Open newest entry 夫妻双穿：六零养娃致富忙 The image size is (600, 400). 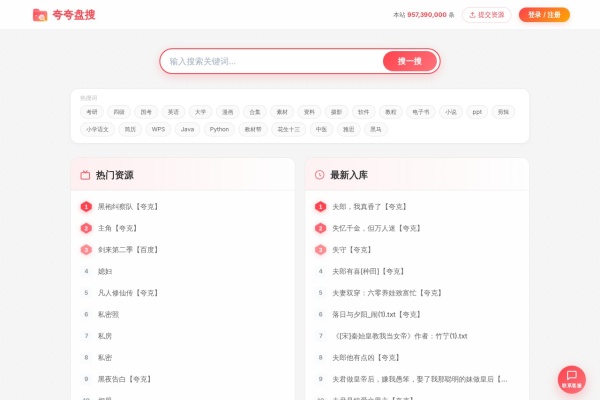[387, 293]
